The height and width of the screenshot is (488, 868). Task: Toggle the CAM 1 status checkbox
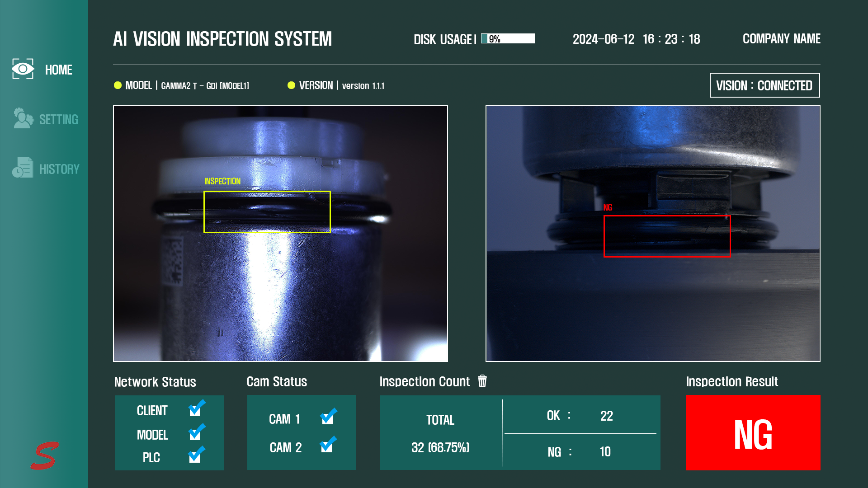(x=328, y=418)
